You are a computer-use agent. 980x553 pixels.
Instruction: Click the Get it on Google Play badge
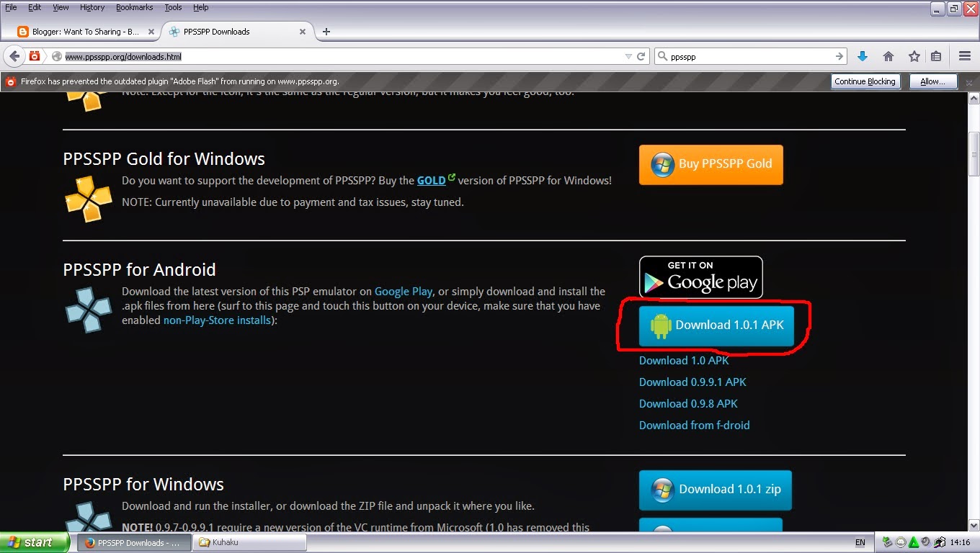700,277
